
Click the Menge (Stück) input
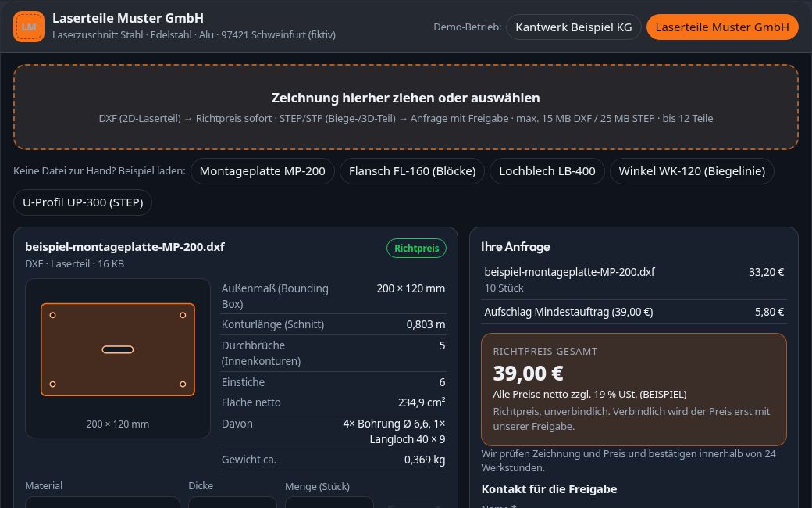(329, 503)
